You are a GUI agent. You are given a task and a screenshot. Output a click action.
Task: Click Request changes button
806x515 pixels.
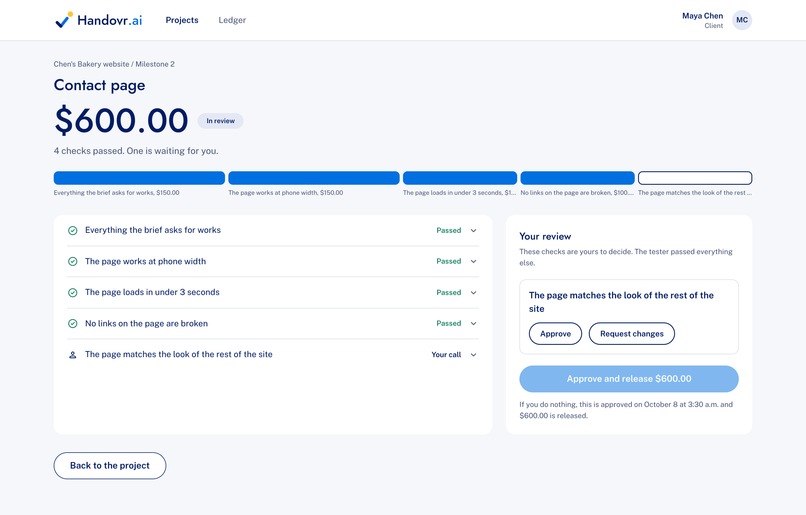pos(632,334)
